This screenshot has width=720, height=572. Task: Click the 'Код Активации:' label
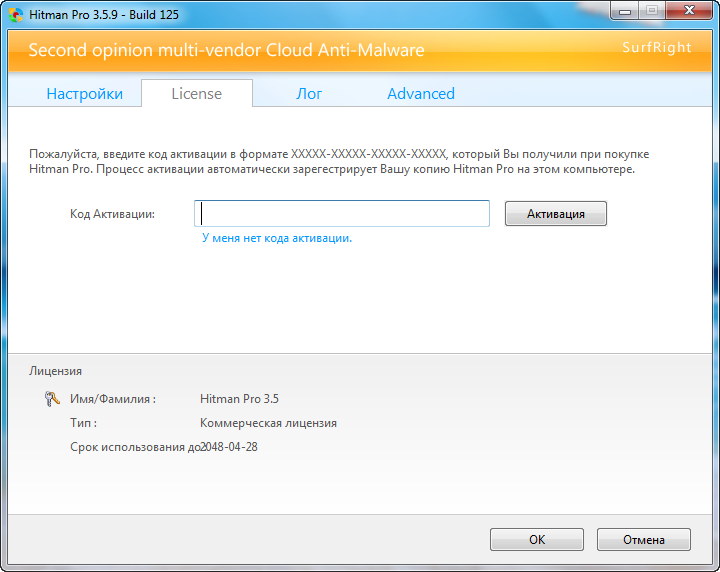click(112, 214)
